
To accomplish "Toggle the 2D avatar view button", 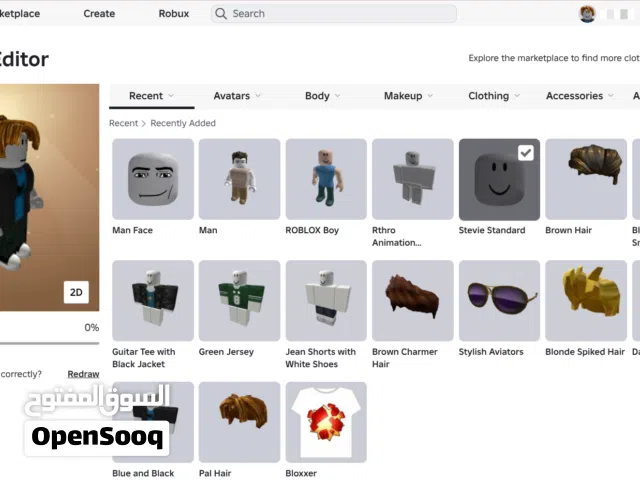I will (x=76, y=292).
